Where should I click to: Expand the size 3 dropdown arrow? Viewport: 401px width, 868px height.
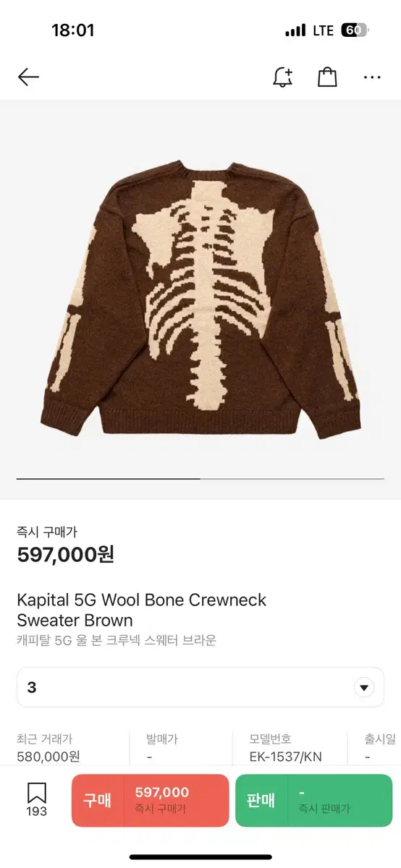point(364,687)
